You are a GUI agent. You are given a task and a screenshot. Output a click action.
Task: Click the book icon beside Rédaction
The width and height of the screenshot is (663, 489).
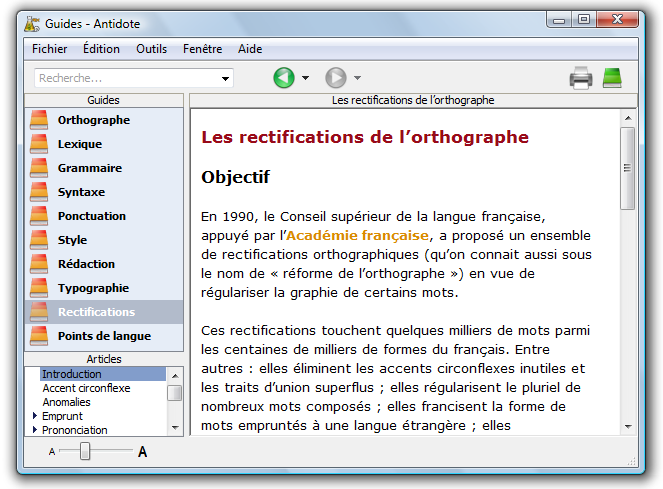[39, 264]
